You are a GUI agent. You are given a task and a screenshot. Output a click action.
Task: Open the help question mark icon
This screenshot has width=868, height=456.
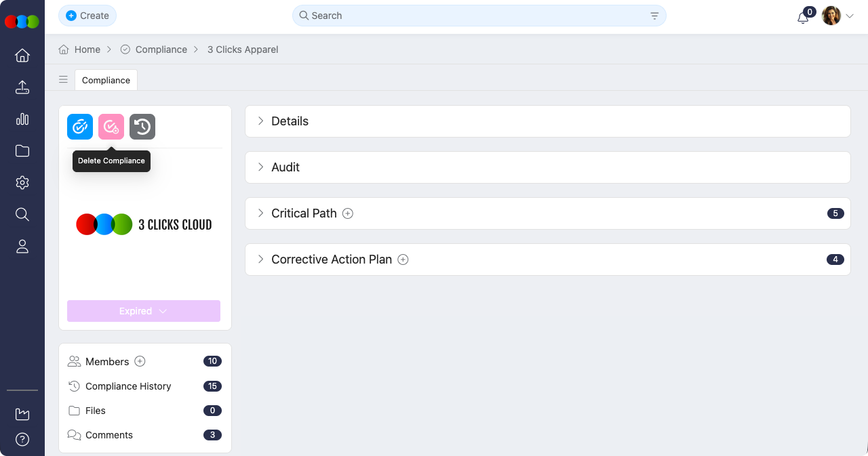tap(22, 440)
